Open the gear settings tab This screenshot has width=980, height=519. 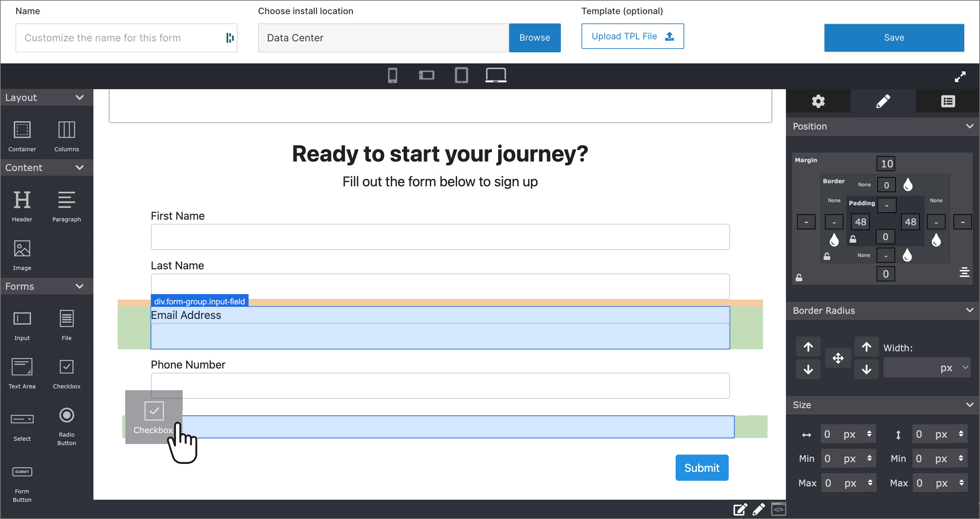818,101
